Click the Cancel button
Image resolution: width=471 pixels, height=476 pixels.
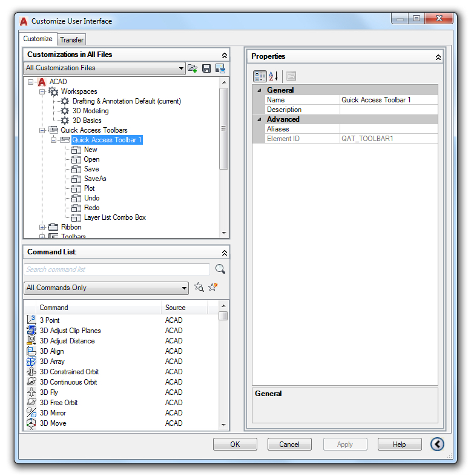pyautogui.click(x=289, y=445)
